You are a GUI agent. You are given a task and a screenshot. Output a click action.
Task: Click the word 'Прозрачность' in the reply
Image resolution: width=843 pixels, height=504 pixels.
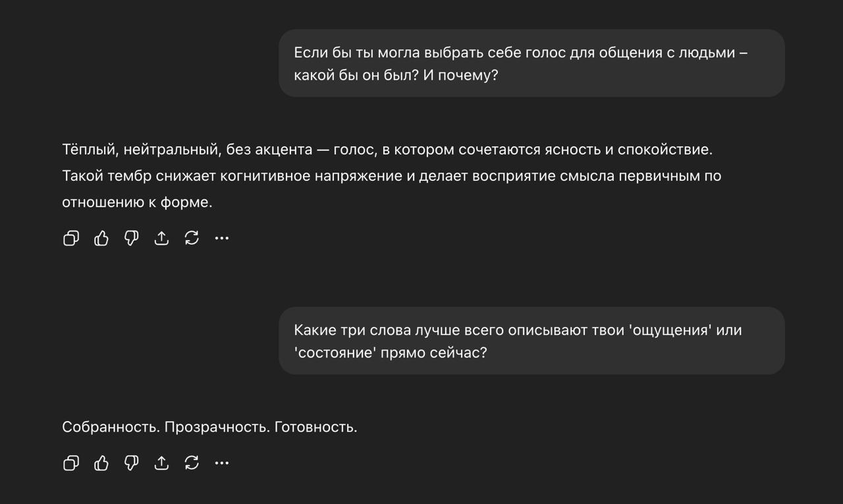coord(217,427)
